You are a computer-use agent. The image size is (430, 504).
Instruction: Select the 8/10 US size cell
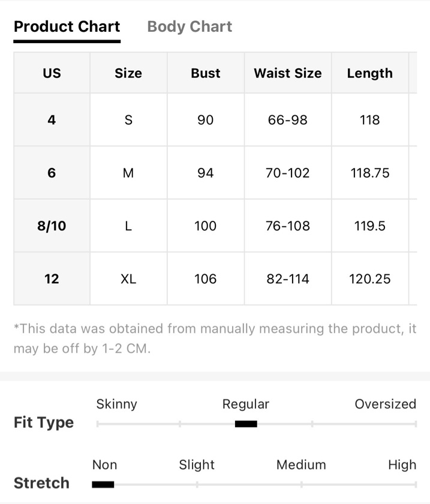point(52,226)
